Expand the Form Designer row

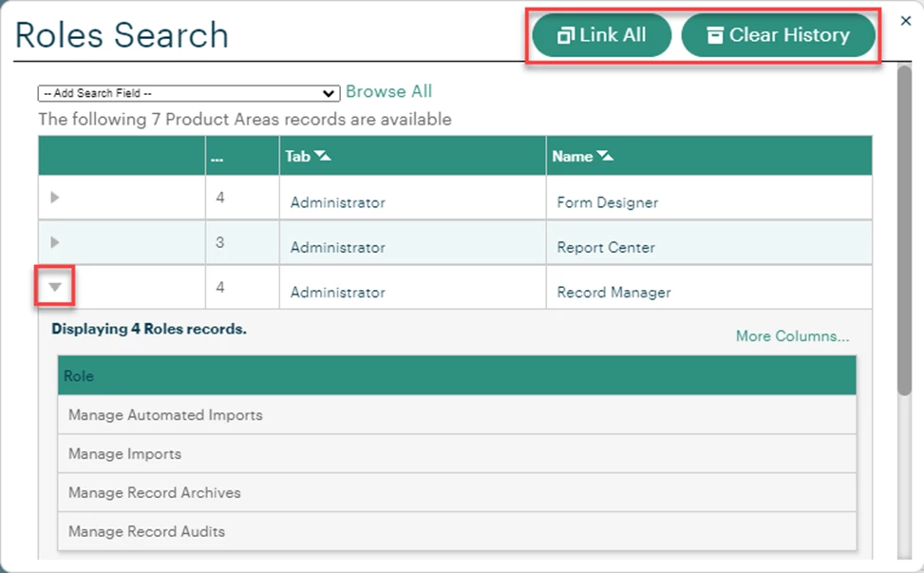pos(55,198)
